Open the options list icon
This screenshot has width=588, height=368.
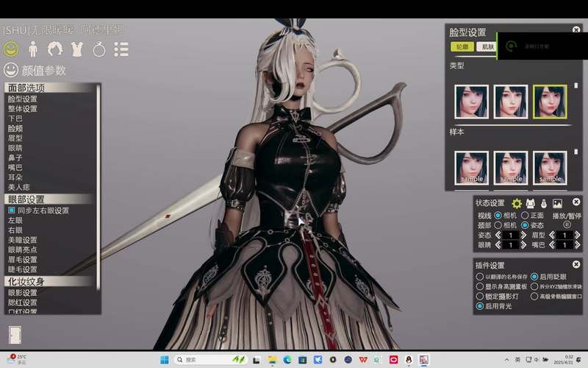point(121,49)
